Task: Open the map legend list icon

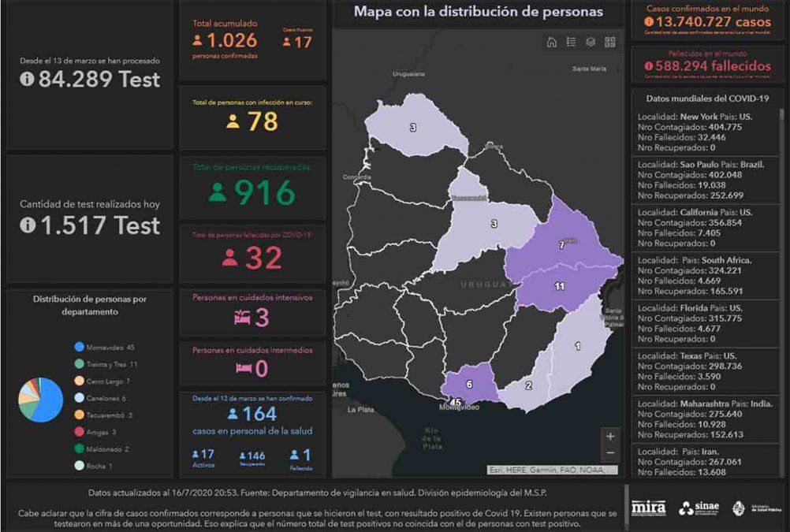Action: tap(571, 43)
